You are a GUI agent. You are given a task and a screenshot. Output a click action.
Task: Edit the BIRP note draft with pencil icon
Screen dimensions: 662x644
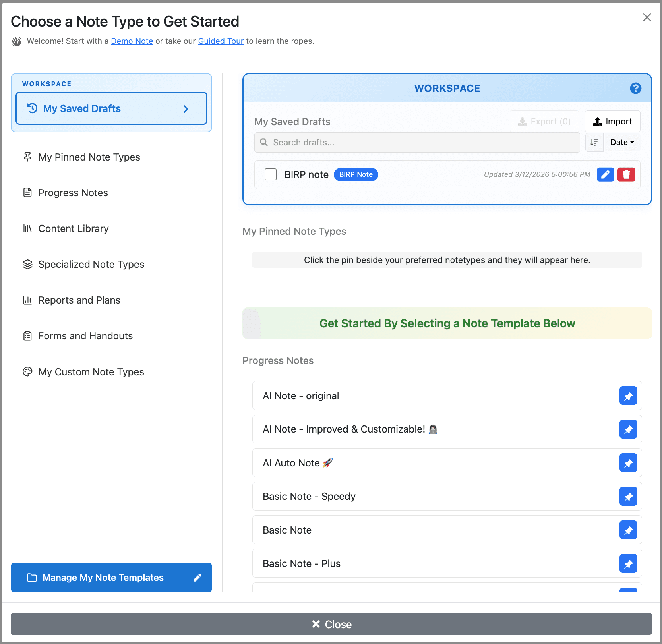point(605,174)
